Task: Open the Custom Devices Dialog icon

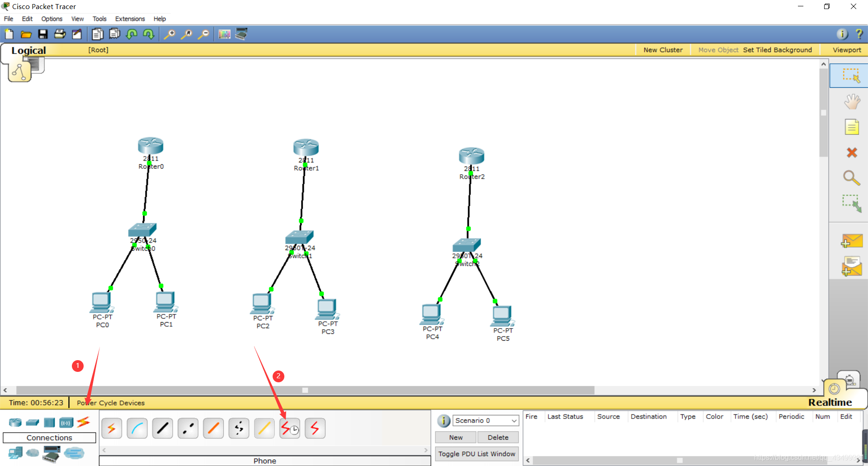Action: point(241,34)
